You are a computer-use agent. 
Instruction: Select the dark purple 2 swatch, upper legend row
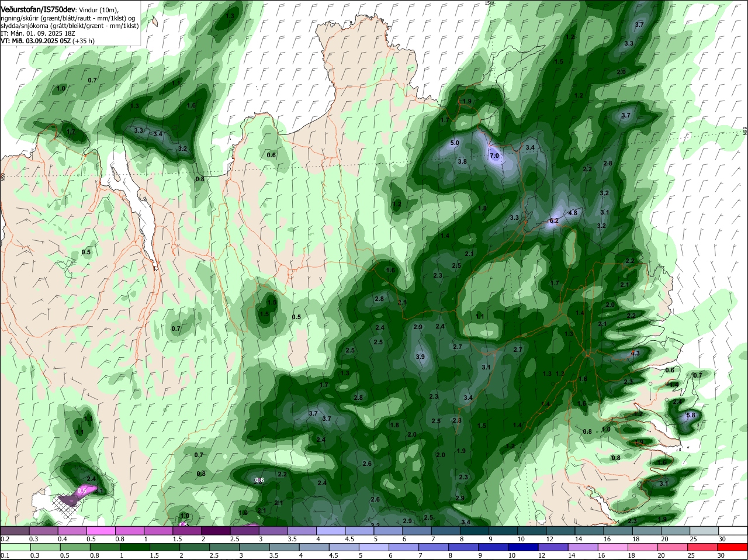click(x=215, y=531)
